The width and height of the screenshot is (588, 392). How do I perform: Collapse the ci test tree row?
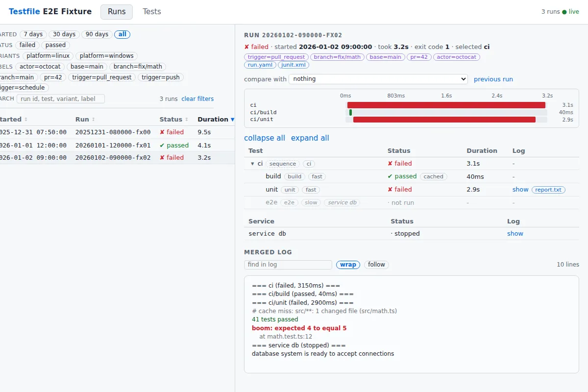coord(252,164)
